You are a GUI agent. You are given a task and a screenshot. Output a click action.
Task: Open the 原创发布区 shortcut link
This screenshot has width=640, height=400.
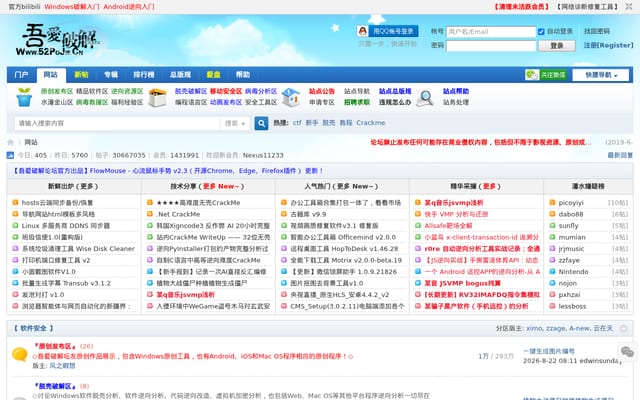[x=57, y=91]
